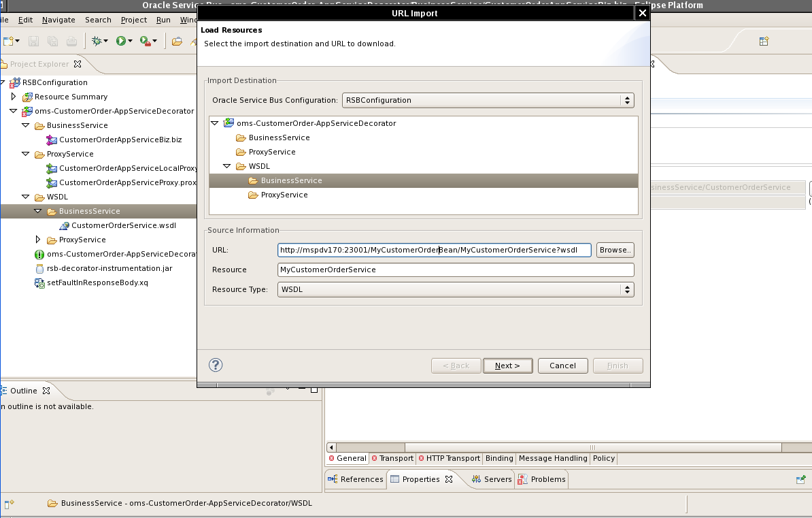Expand Resource Summary in Project Explorer
812x518 pixels.
pos(14,97)
